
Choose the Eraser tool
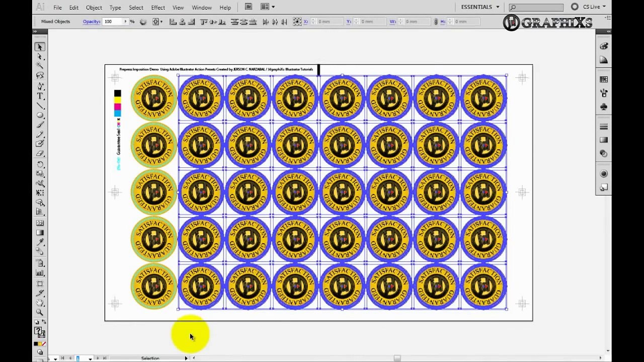40,153
